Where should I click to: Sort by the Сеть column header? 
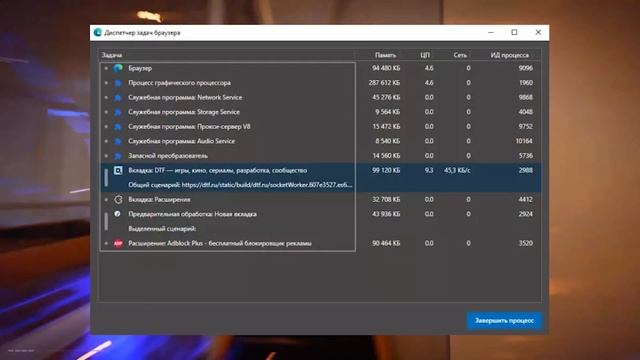(x=460, y=55)
